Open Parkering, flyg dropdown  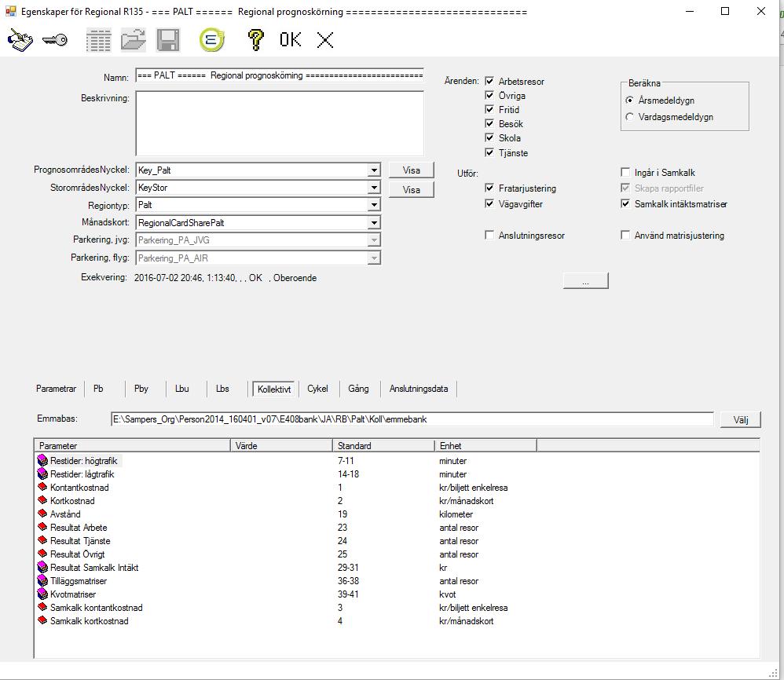(x=373, y=258)
